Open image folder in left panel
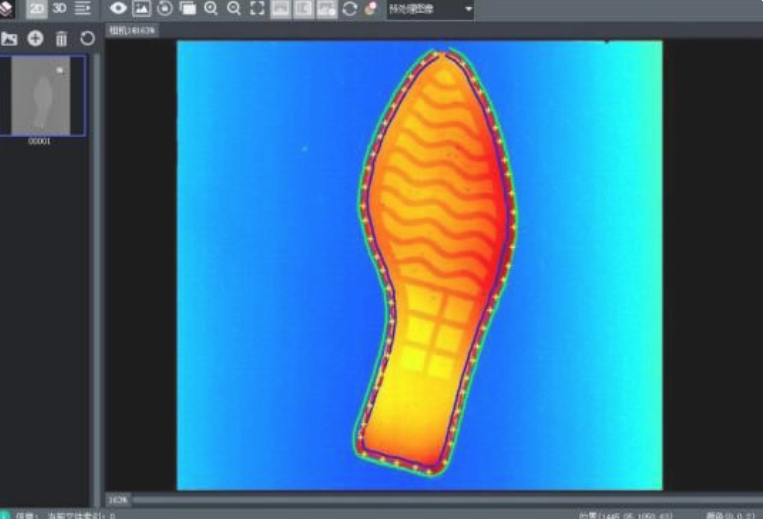 pyautogui.click(x=10, y=39)
